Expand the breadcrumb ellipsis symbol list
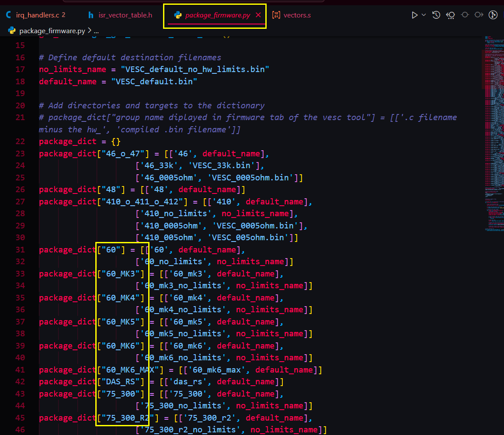Image resolution: width=504 pixels, height=435 pixels. pos(96,31)
